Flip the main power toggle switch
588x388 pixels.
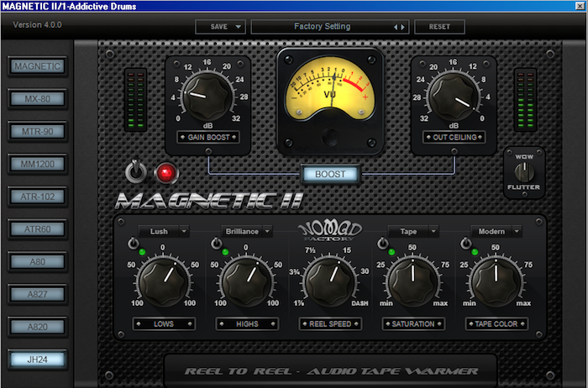[136, 171]
